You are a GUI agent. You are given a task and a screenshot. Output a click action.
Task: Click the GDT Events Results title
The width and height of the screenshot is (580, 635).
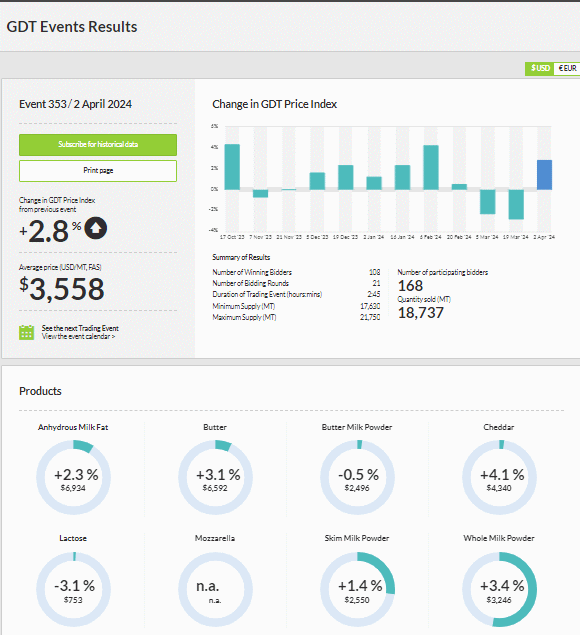(72, 27)
